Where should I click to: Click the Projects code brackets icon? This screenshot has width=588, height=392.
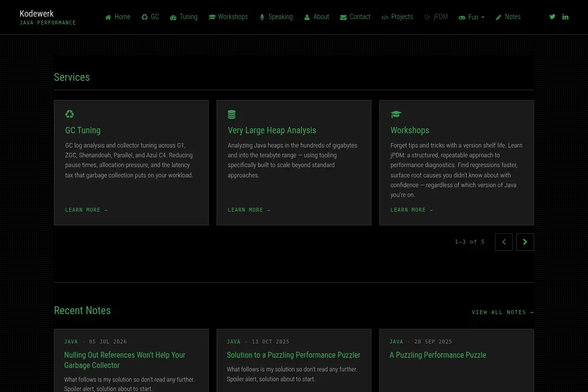pyautogui.click(x=385, y=17)
